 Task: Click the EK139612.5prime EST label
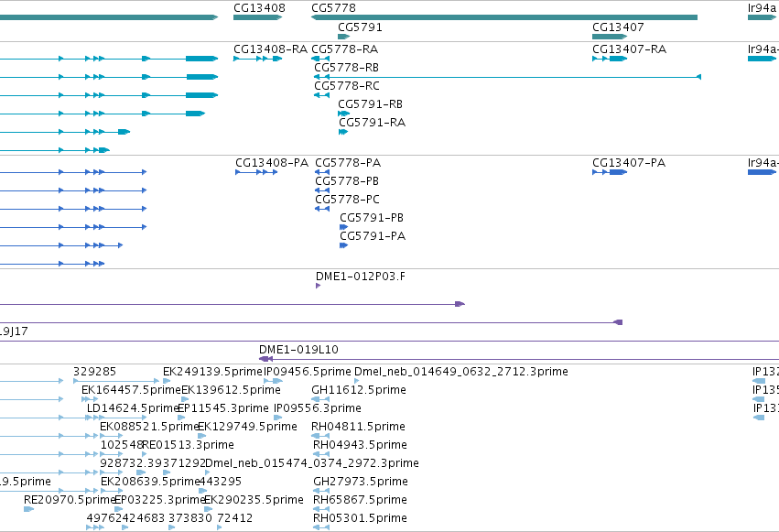click(x=231, y=390)
